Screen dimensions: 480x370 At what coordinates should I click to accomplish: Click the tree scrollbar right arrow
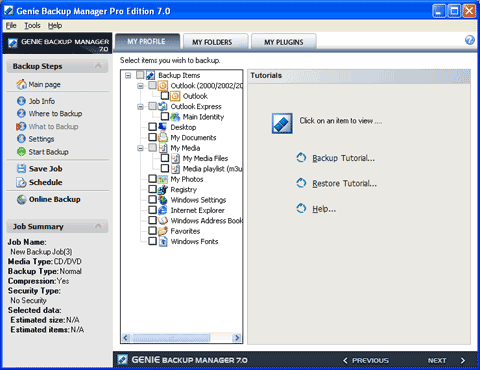237,338
